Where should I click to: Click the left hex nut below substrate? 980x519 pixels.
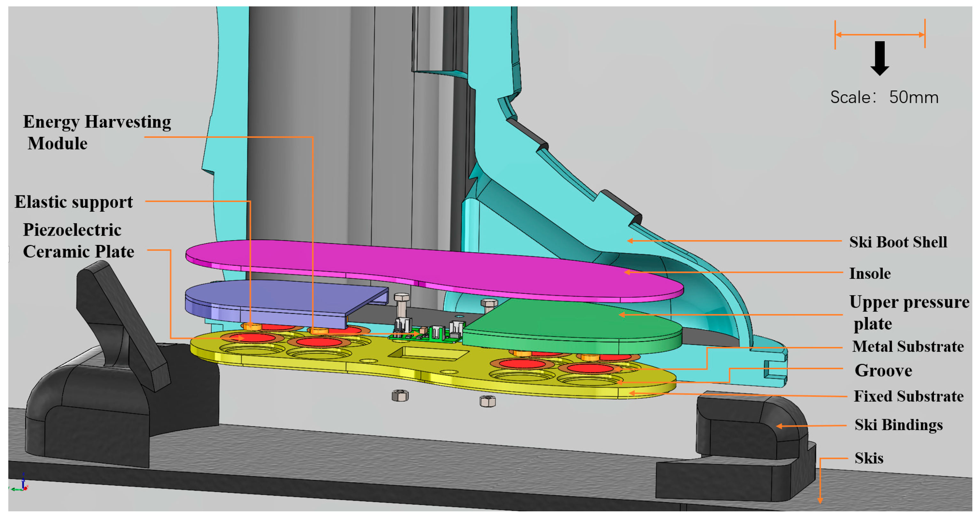(x=400, y=396)
